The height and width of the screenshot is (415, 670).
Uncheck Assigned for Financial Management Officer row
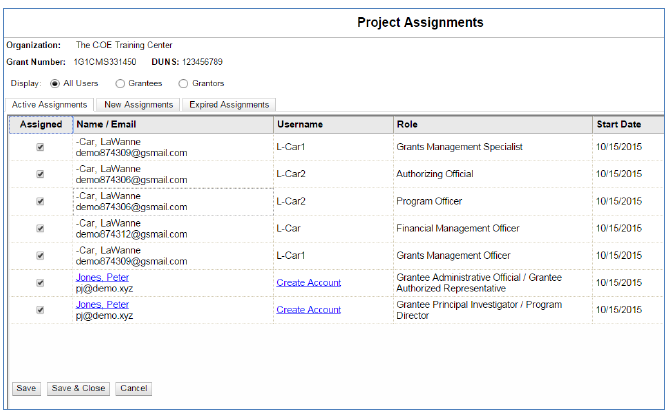(40, 228)
